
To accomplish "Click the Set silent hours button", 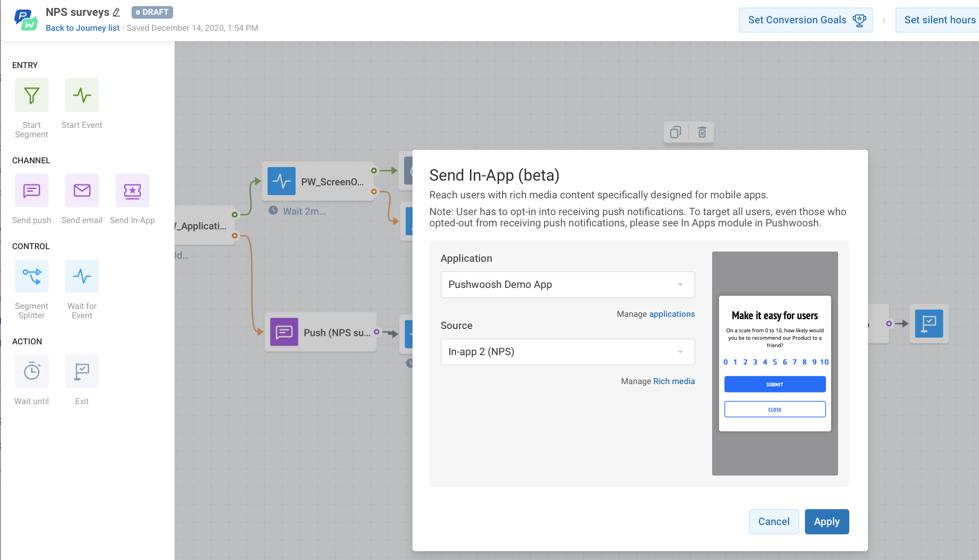I will [x=937, y=20].
